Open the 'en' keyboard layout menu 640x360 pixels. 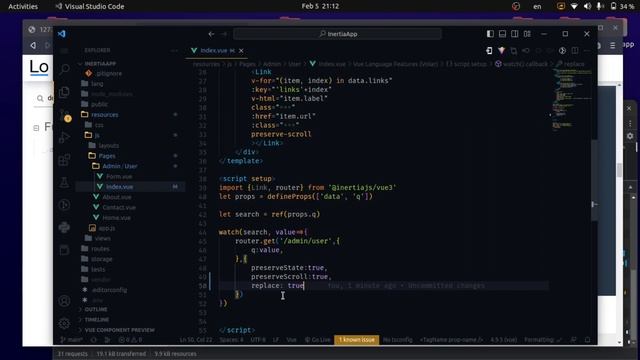[x=537, y=6]
